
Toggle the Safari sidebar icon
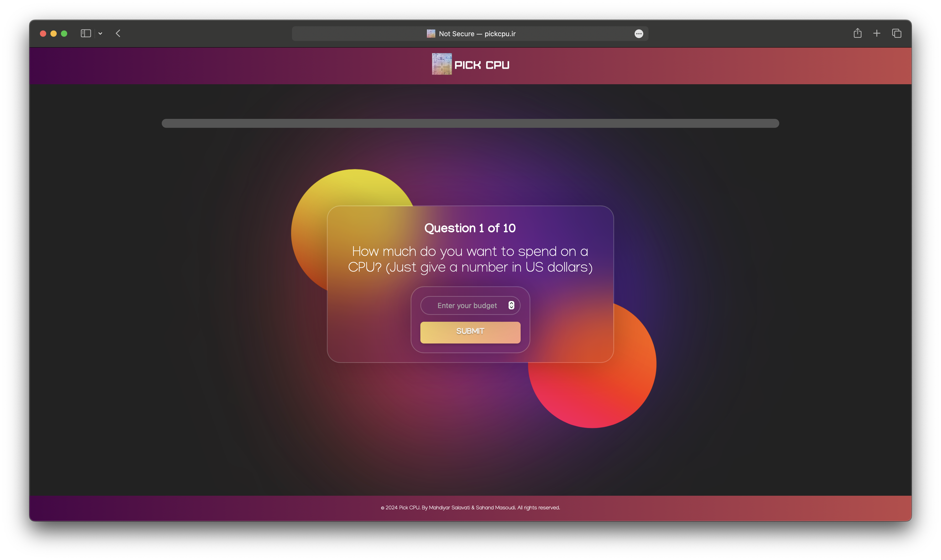(x=86, y=34)
